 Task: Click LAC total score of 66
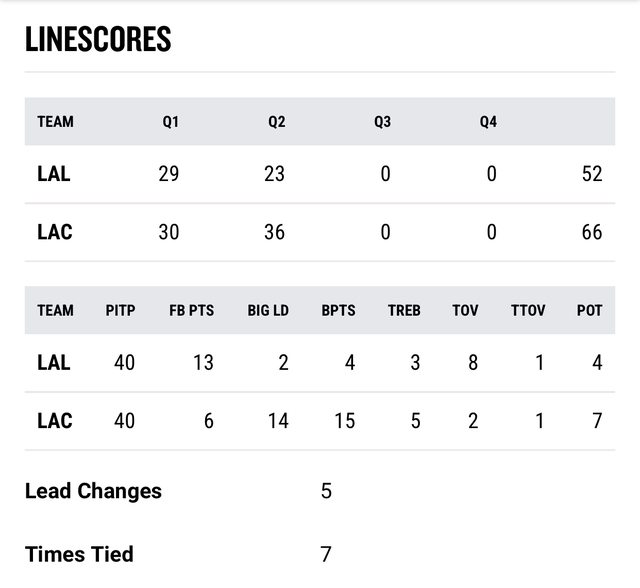[x=592, y=232]
